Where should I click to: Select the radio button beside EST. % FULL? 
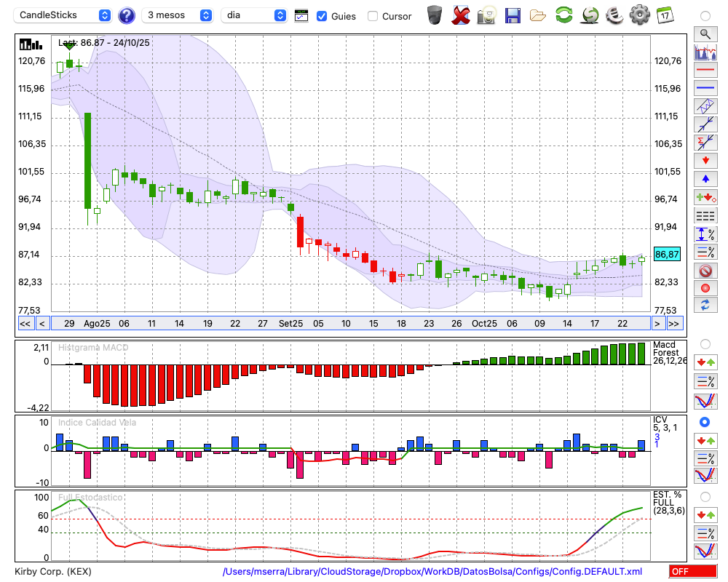(x=705, y=496)
